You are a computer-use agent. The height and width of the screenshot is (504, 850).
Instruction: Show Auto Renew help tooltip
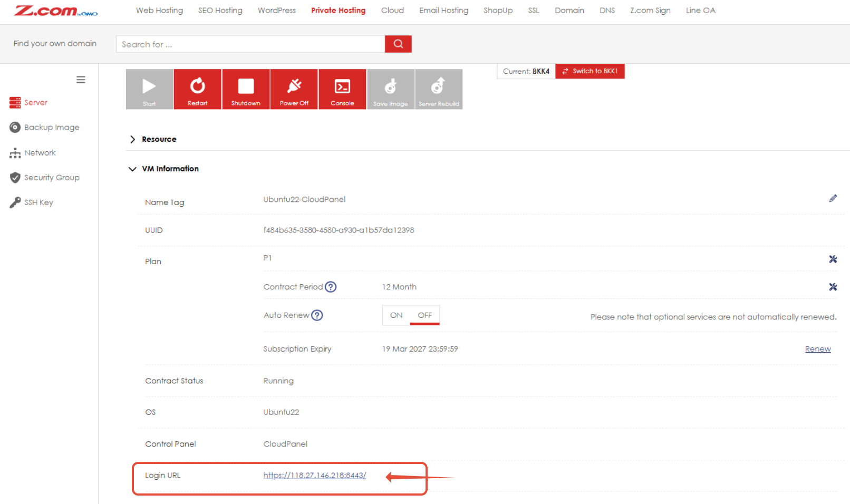(x=317, y=315)
